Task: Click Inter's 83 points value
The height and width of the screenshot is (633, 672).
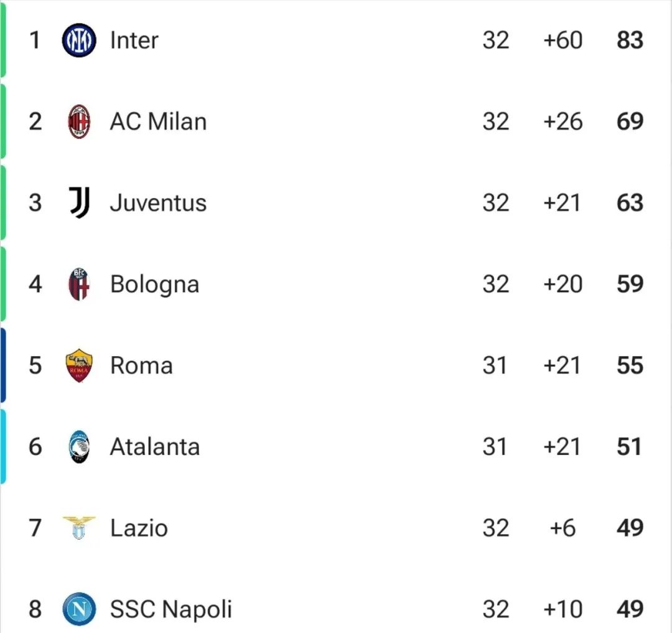Action: click(x=630, y=40)
